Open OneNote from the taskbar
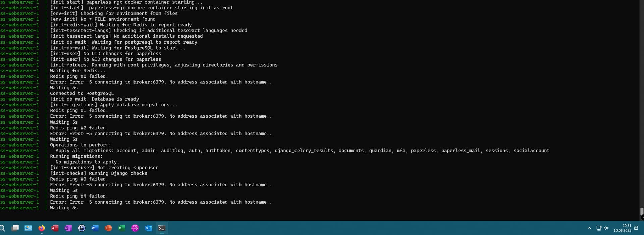Screen dimensions: 644x235 click(68, 228)
